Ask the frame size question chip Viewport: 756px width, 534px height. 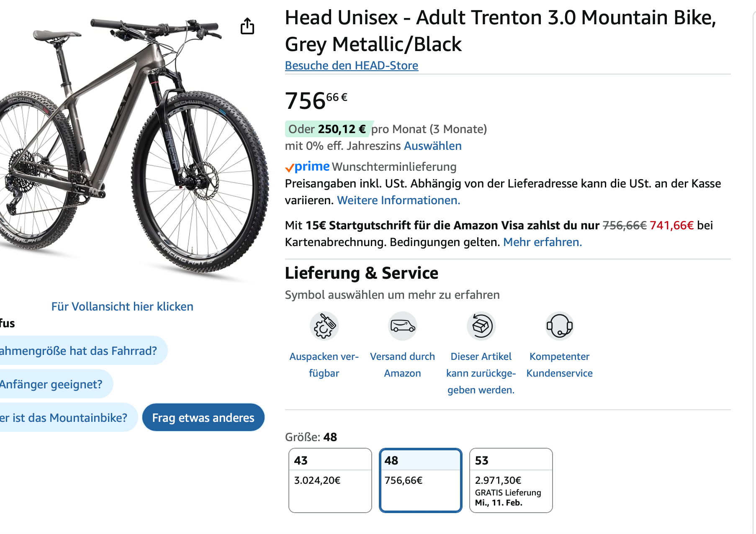(x=80, y=351)
